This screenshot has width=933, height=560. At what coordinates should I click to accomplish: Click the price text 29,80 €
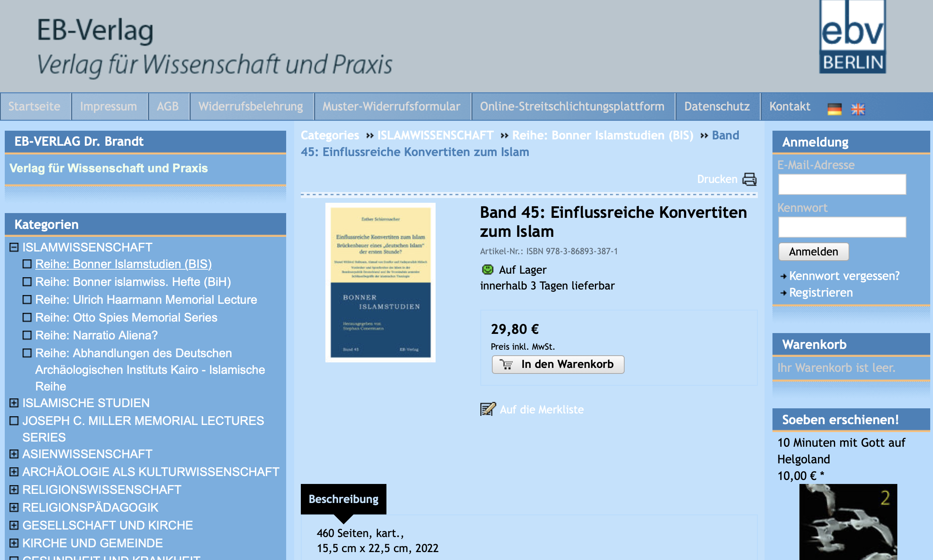(x=515, y=329)
